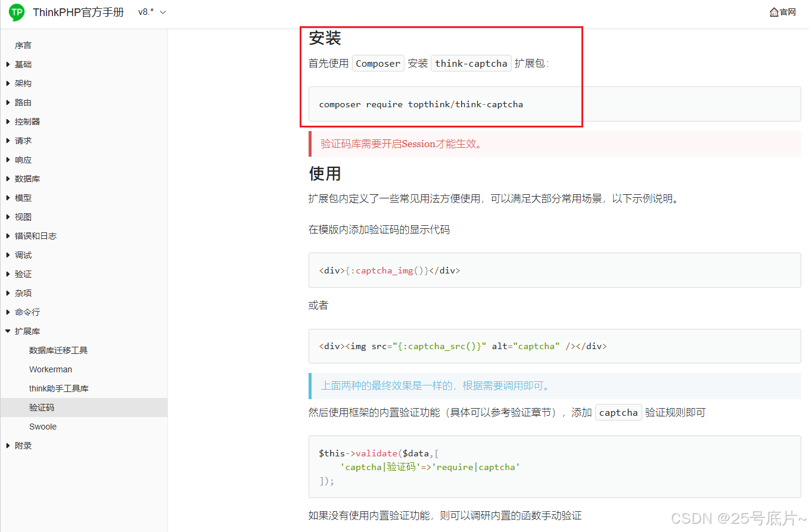Select 架构 in the sidebar

pyautogui.click(x=23, y=83)
